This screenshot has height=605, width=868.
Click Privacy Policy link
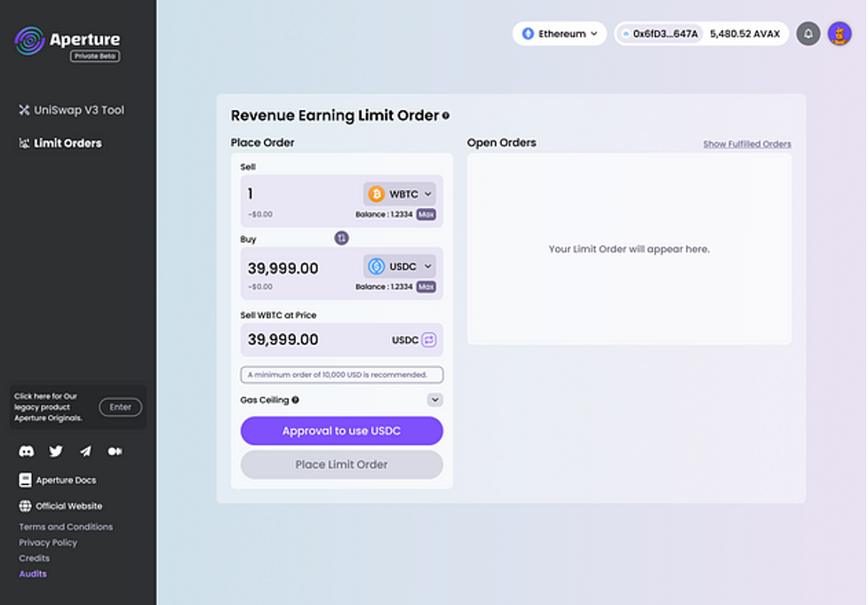tap(48, 543)
